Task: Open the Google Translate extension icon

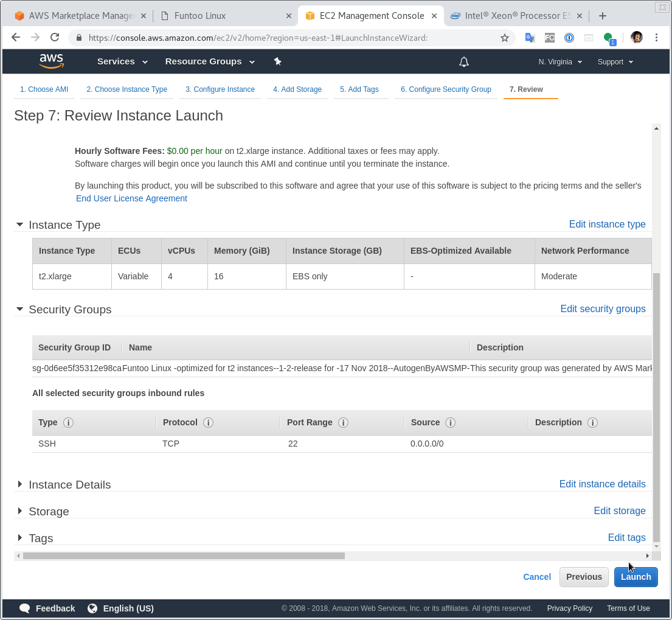Action: coord(530,38)
